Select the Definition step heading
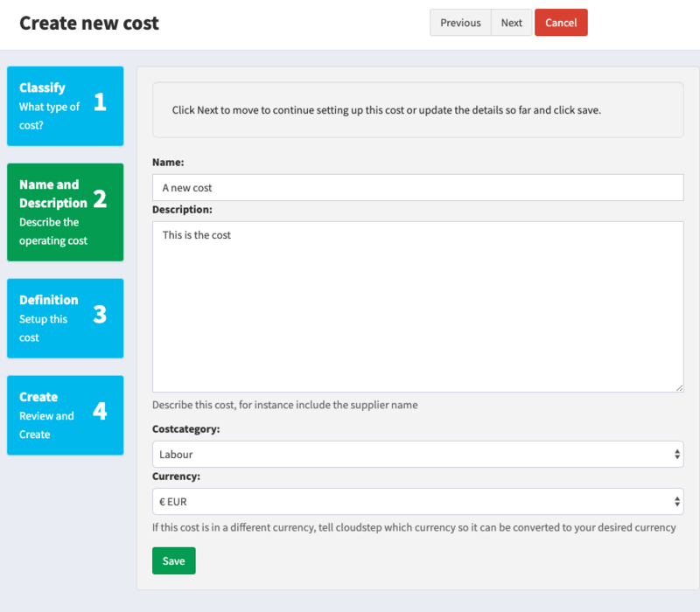Image resolution: width=700 pixels, height=612 pixels. point(49,300)
